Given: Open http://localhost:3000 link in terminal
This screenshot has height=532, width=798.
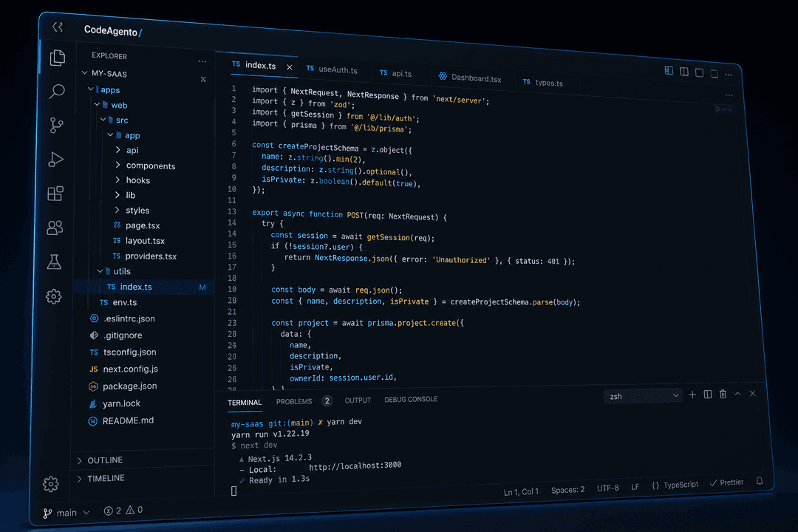Looking at the screenshot, I should click(x=355, y=465).
